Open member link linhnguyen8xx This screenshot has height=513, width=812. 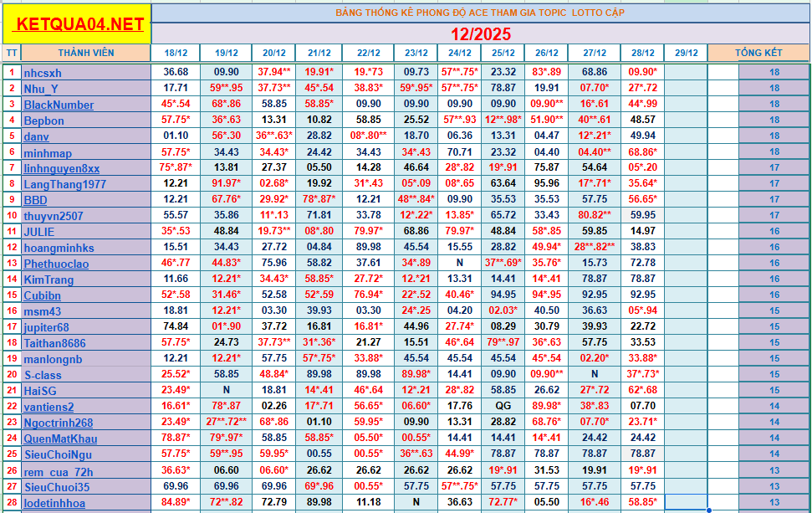pos(62,168)
